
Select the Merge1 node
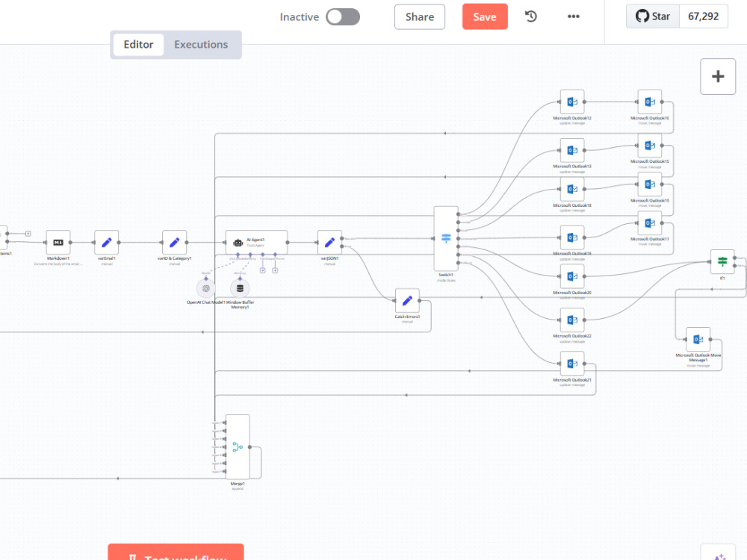[x=238, y=447]
